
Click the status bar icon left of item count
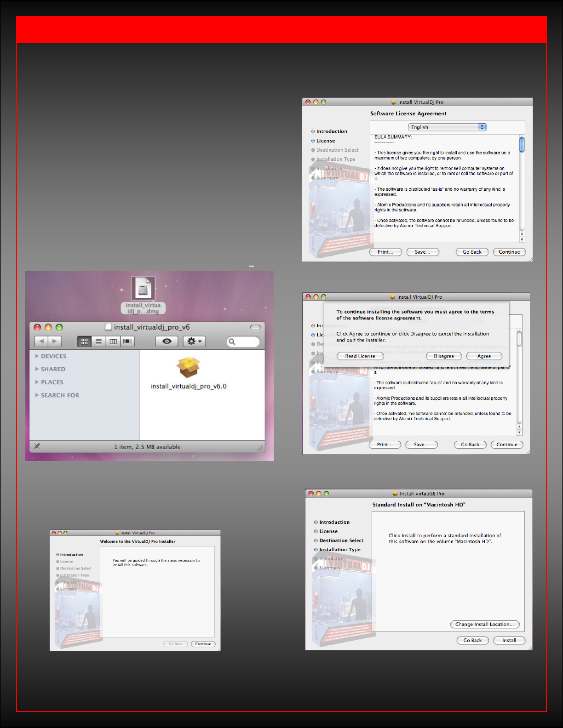point(37,446)
